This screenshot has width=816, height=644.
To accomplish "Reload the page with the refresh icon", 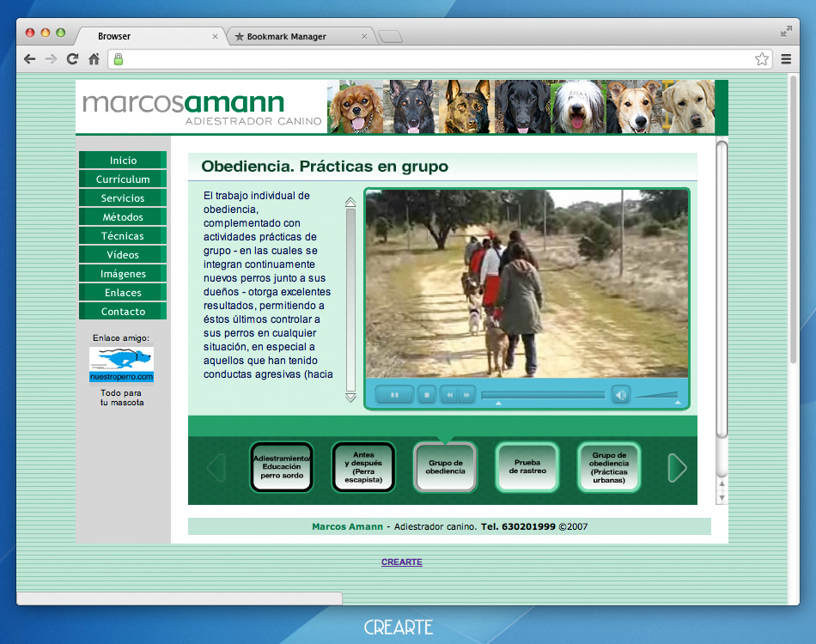I will tap(72, 59).
